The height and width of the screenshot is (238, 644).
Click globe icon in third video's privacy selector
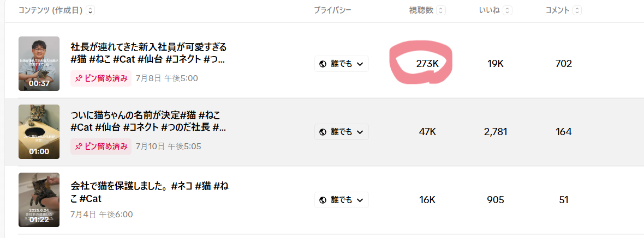[x=323, y=200]
